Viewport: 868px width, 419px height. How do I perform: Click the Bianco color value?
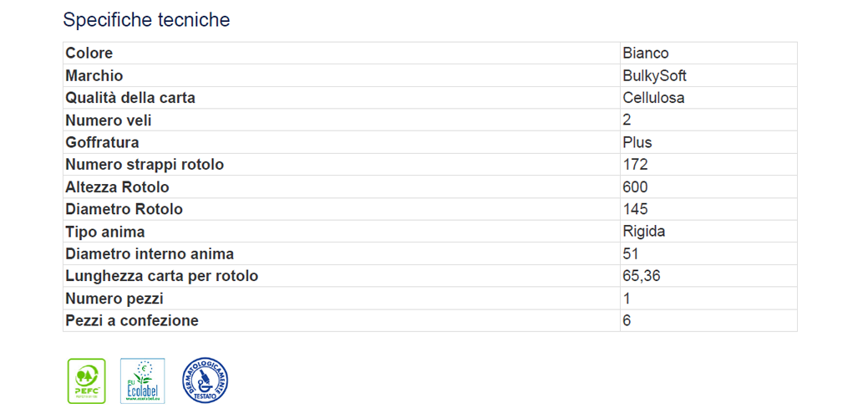tap(645, 54)
